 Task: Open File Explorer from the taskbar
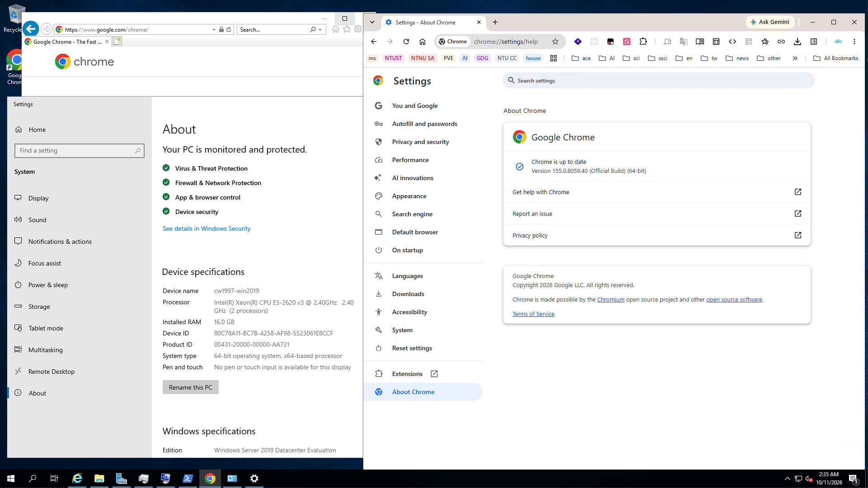99,479
